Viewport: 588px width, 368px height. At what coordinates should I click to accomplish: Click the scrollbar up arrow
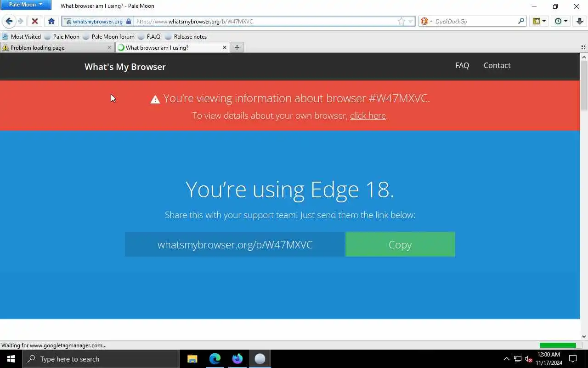584,57
